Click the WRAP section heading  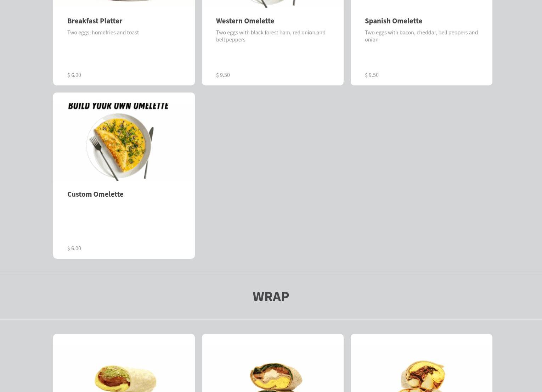(271, 296)
